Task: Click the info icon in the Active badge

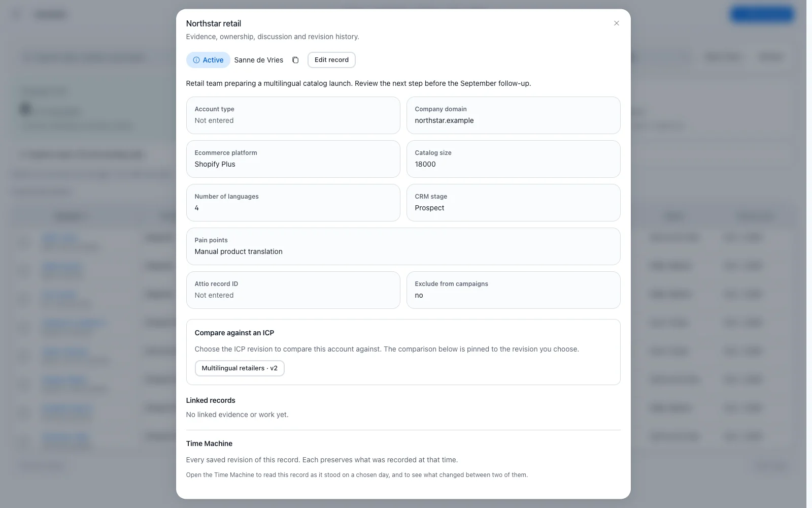Action: coord(196,60)
